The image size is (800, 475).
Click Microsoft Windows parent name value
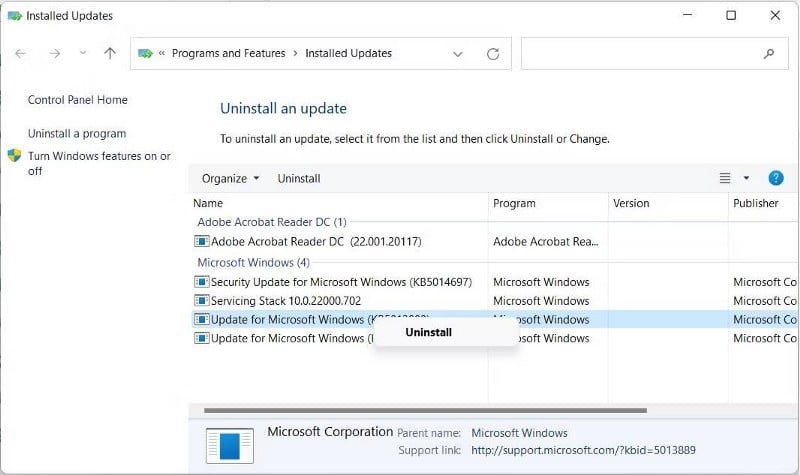[519, 433]
